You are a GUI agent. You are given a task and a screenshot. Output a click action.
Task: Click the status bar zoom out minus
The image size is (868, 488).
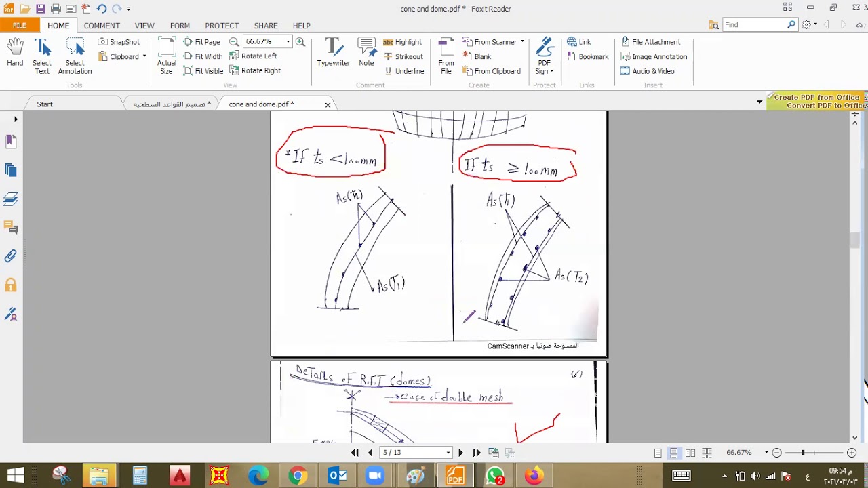[x=777, y=453]
